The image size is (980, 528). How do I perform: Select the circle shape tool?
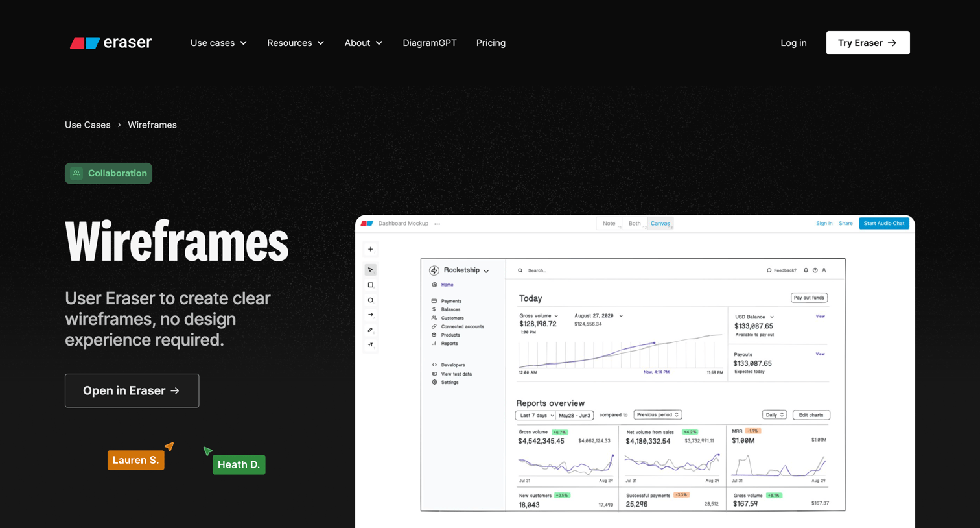pos(371,300)
